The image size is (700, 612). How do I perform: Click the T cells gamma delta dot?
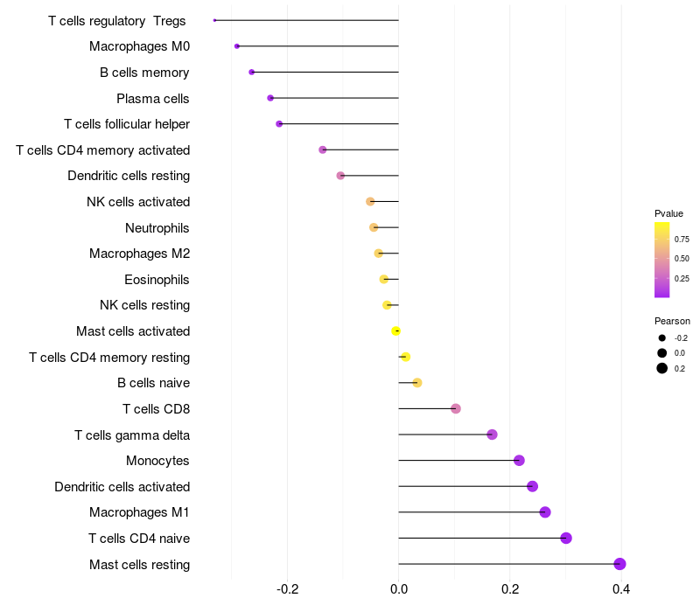coord(492,435)
